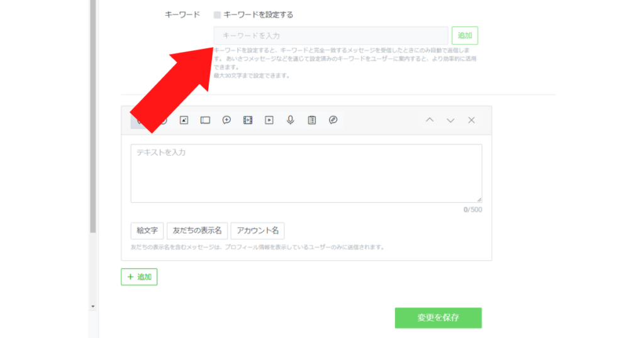Enable the キーワードを設定する checkbox

pyautogui.click(x=217, y=15)
